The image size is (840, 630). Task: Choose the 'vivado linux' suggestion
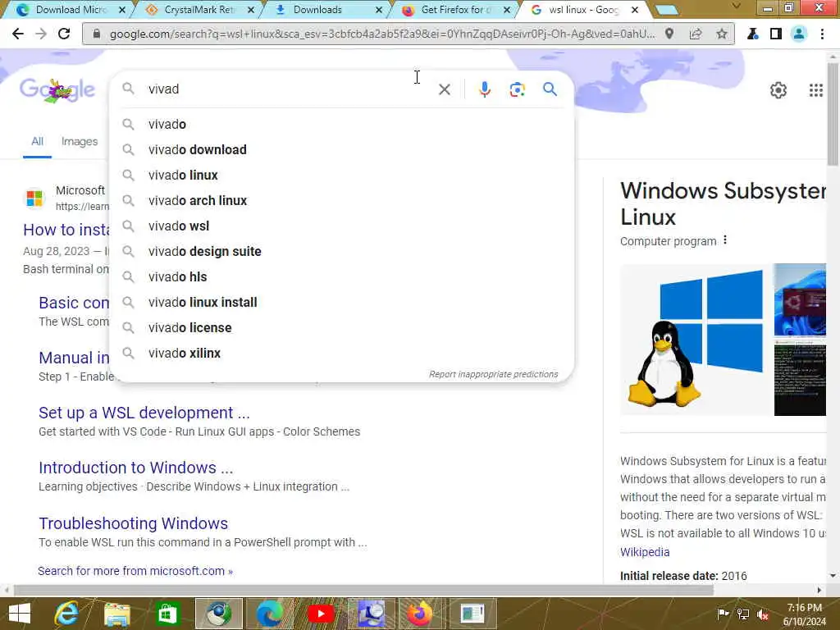coord(342,176)
